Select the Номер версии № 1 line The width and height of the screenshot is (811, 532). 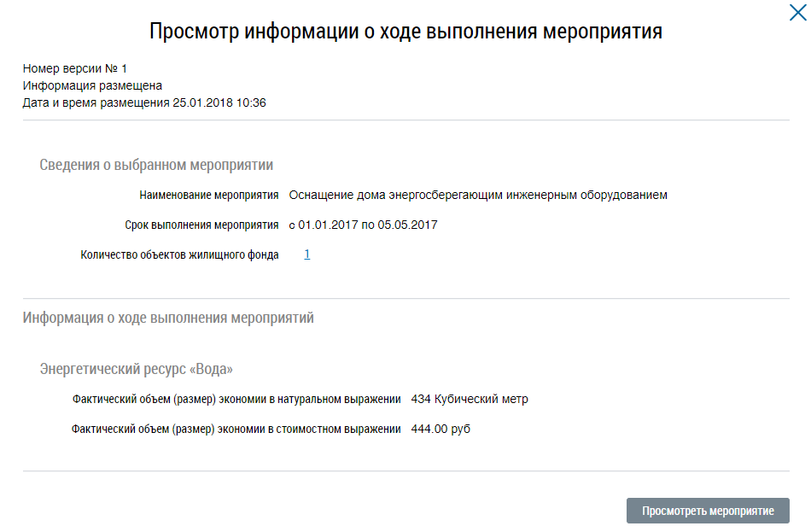[75, 68]
